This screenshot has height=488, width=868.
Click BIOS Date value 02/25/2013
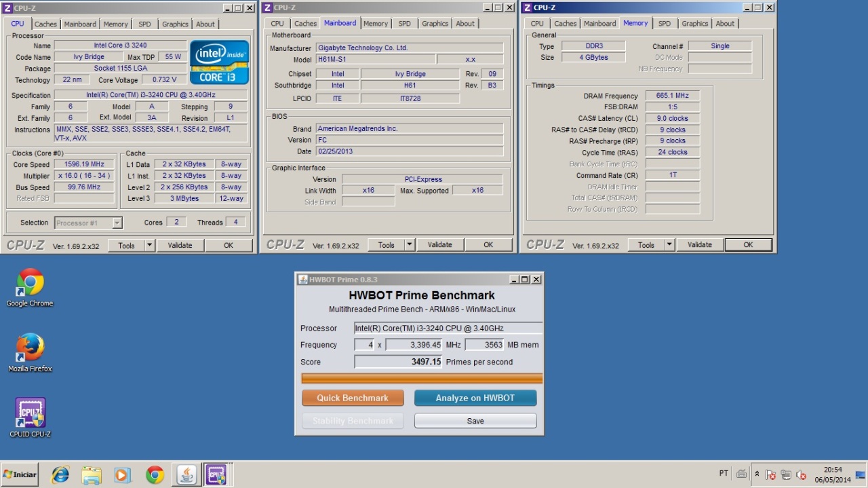pyautogui.click(x=410, y=151)
